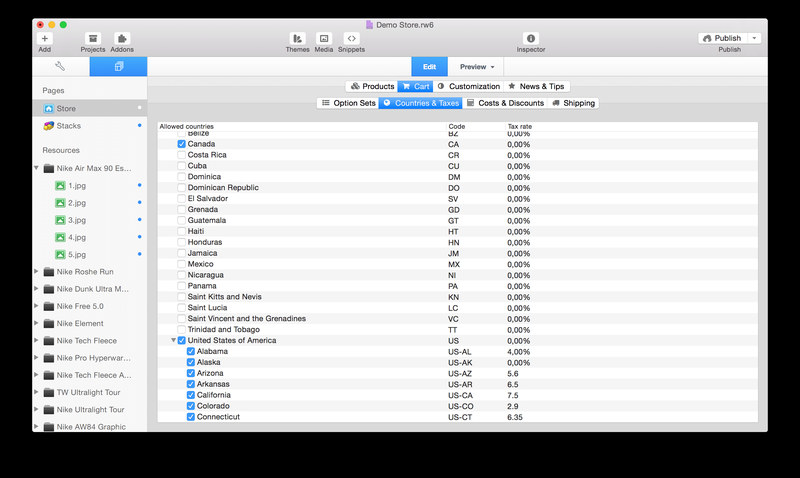This screenshot has height=478, width=800.
Task: Open the Themes browser icon
Action: [x=297, y=38]
